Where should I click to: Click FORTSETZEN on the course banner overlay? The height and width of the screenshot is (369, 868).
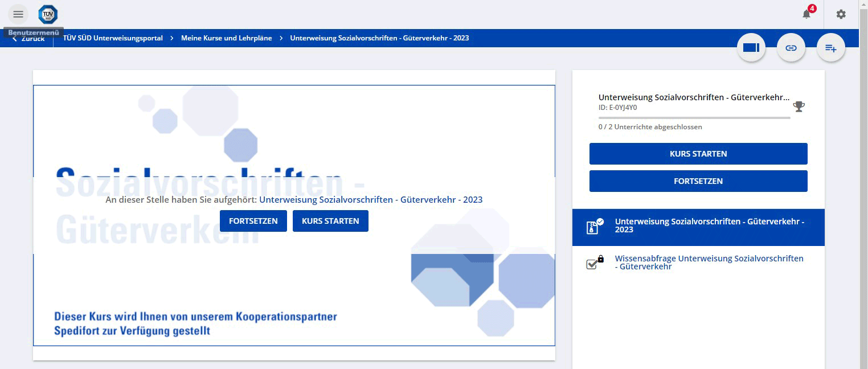tap(253, 221)
